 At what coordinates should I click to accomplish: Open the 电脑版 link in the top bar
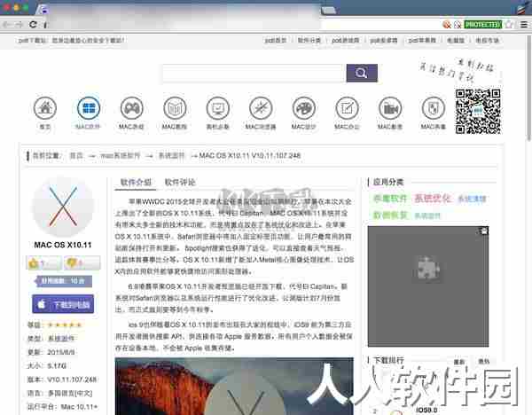[456, 41]
